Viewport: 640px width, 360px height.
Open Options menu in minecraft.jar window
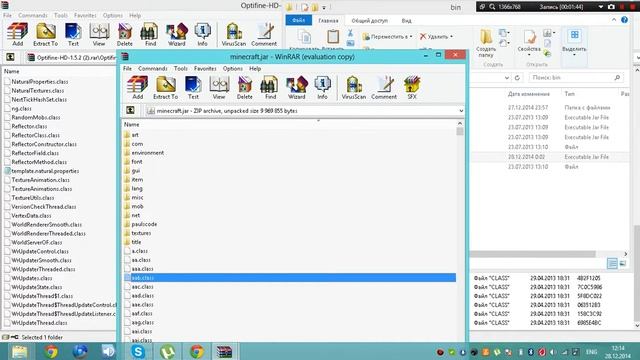pos(233,68)
